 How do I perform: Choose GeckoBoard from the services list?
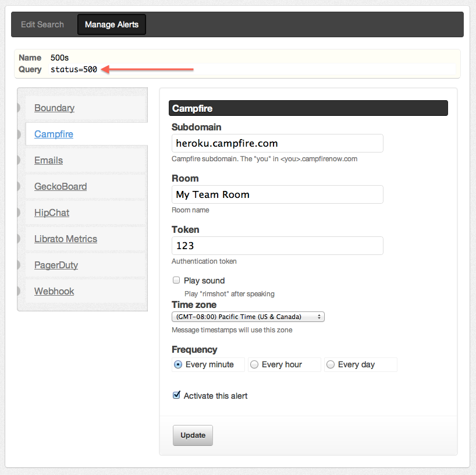[x=61, y=186]
